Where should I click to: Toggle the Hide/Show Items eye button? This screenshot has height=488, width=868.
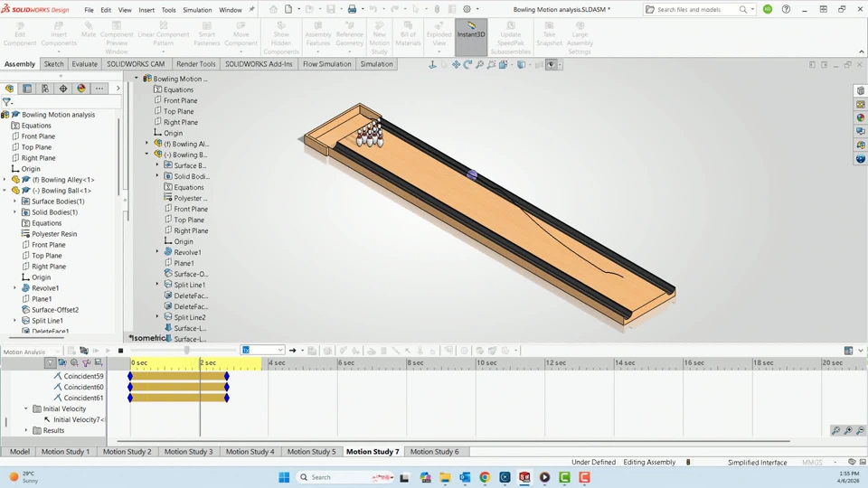(x=551, y=65)
